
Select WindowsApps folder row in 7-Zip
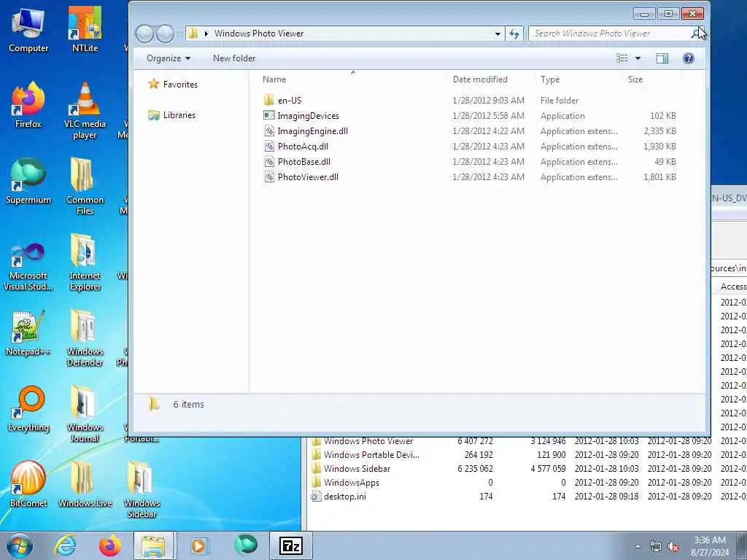click(x=528, y=483)
